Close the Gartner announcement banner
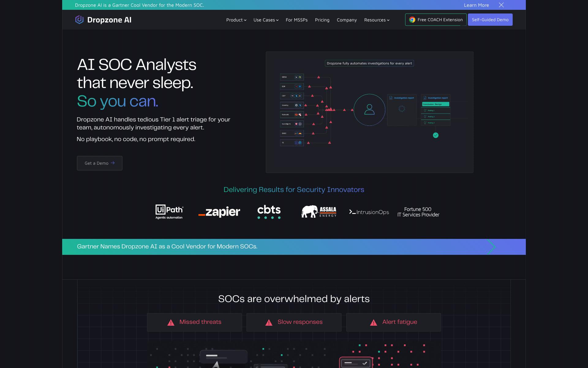Image resolution: width=588 pixels, height=368 pixels. pos(501,5)
